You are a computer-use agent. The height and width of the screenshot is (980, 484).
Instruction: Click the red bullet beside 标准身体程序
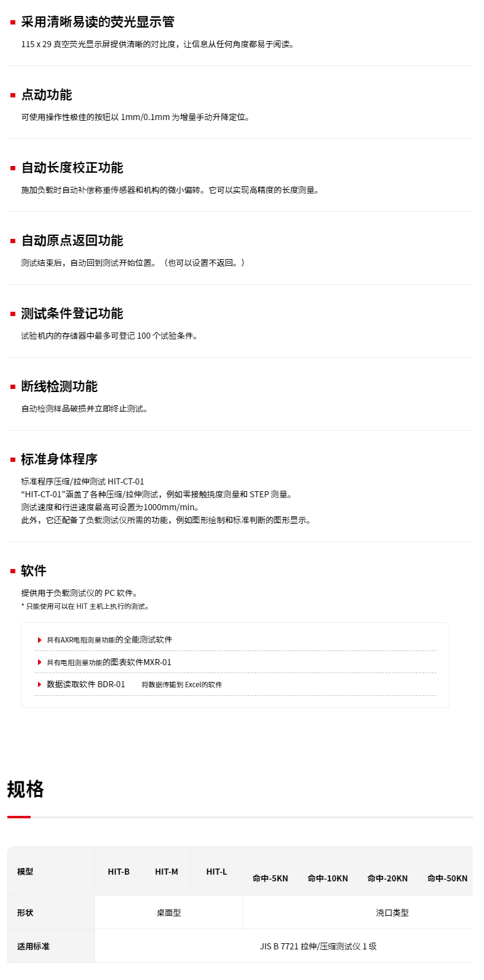pos(13,460)
